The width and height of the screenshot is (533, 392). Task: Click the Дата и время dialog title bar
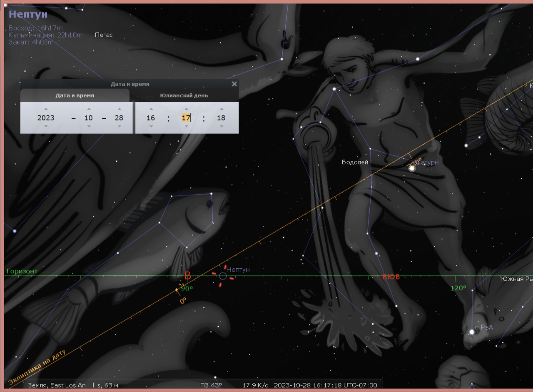tap(130, 84)
